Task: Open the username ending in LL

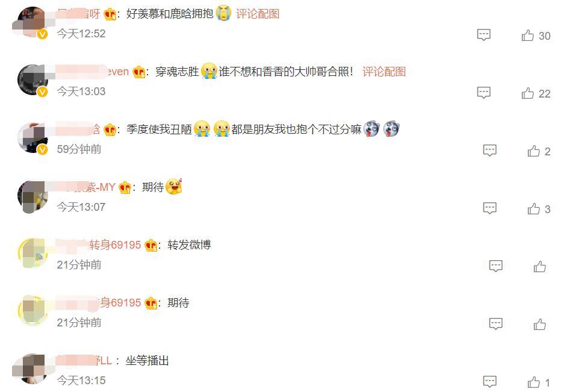Action: click(84, 361)
